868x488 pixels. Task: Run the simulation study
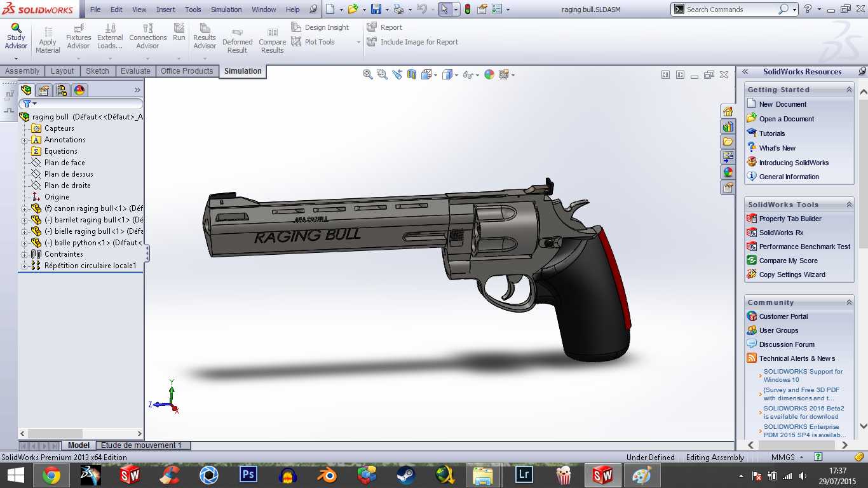click(x=179, y=33)
